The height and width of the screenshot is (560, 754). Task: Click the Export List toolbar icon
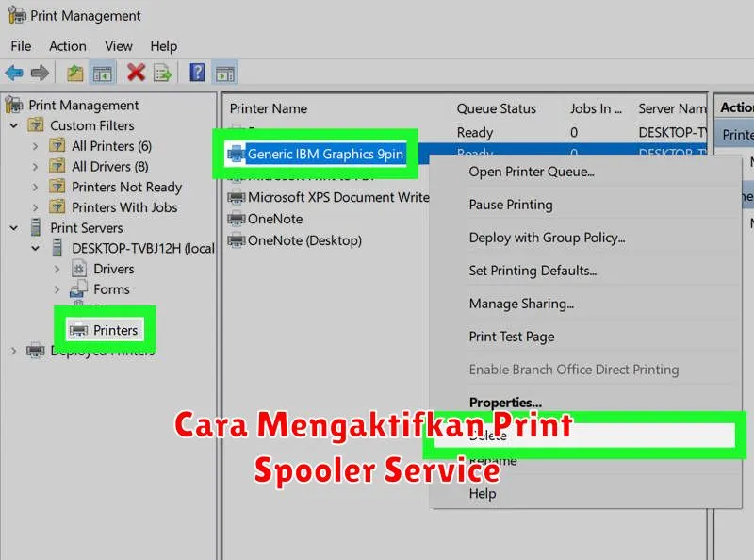click(162, 74)
